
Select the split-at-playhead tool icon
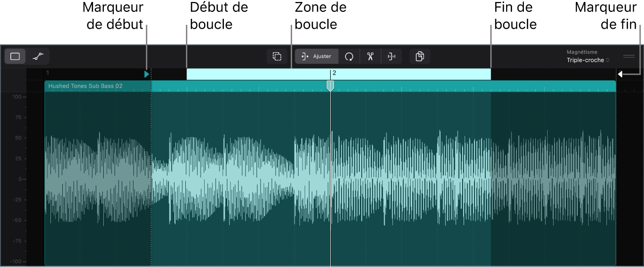(x=391, y=56)
